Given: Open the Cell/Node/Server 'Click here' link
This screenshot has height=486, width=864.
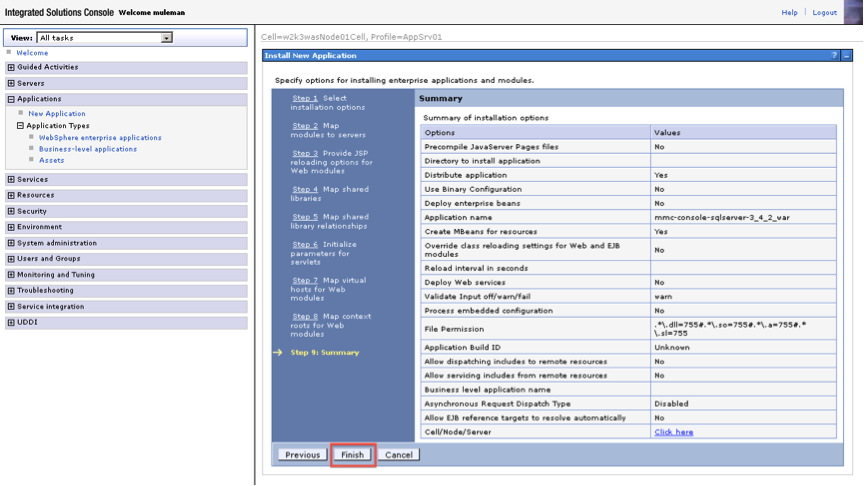Looking at the screenshot, I should [673, 432].
